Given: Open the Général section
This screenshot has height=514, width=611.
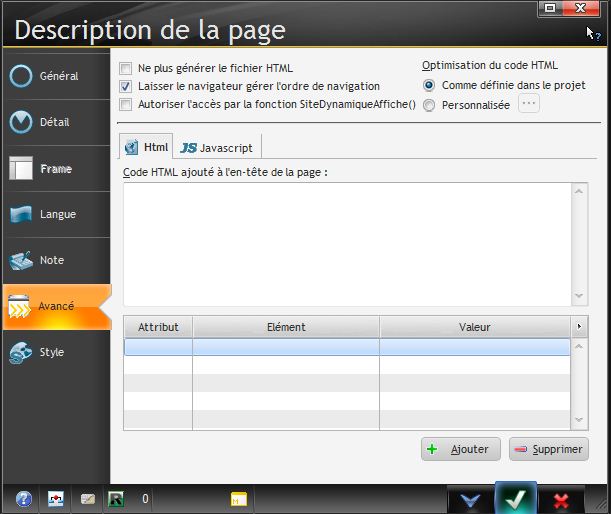Looking at the screenshot, I should coord(57,76).
